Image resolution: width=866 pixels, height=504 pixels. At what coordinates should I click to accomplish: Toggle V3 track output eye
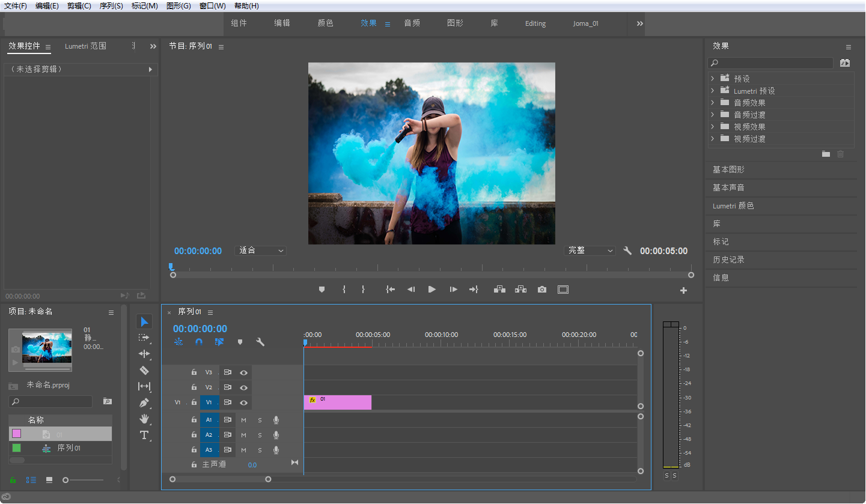tap(243, 372)
